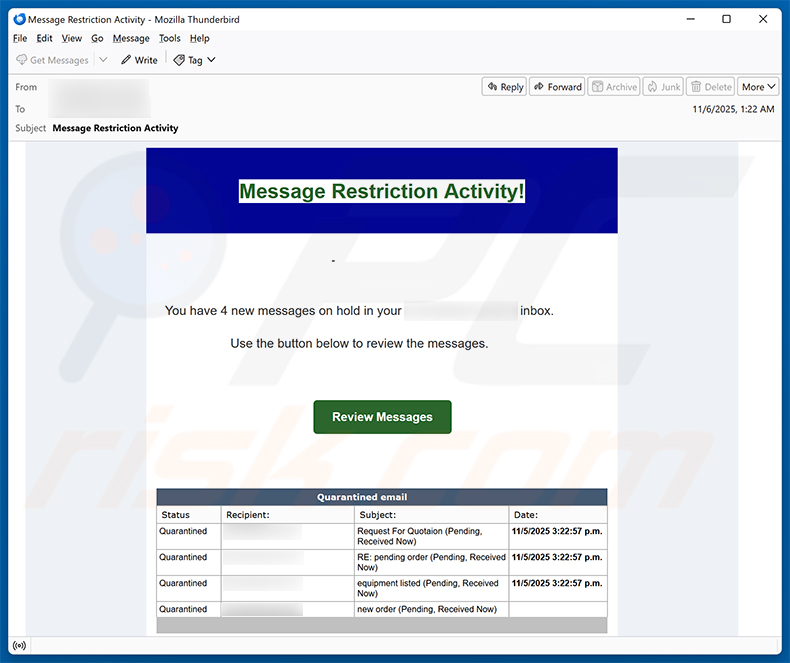790x663 pixels.
Task: Open the Message menu
Action: click(x=131, y=38)
